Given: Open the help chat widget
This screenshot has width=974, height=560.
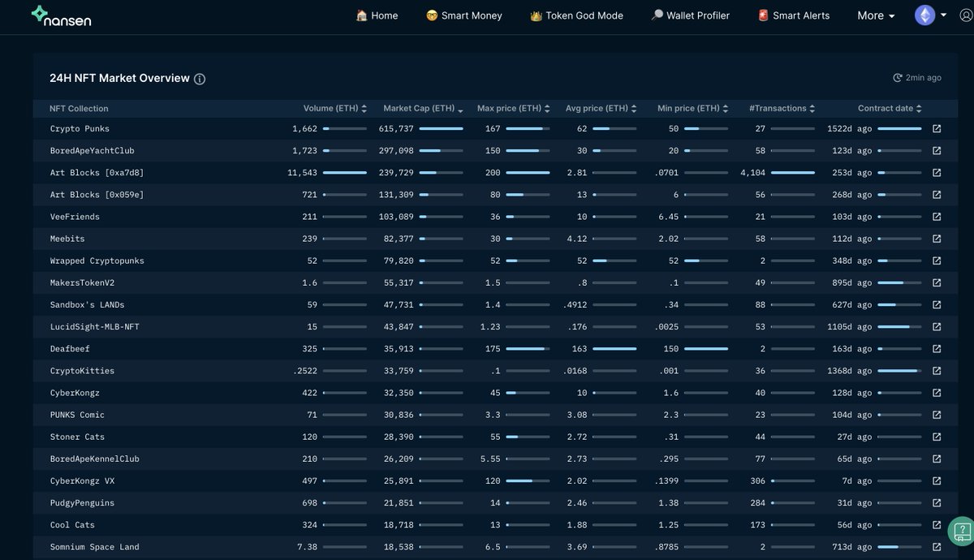Looking at the screenshot, I should click(x=962, y=531).
